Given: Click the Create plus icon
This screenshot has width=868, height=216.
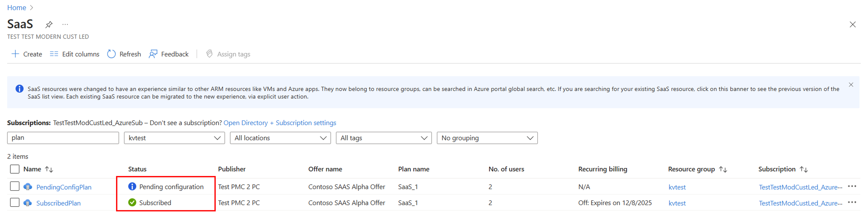Looking at the screenshot, I should 15,54.
